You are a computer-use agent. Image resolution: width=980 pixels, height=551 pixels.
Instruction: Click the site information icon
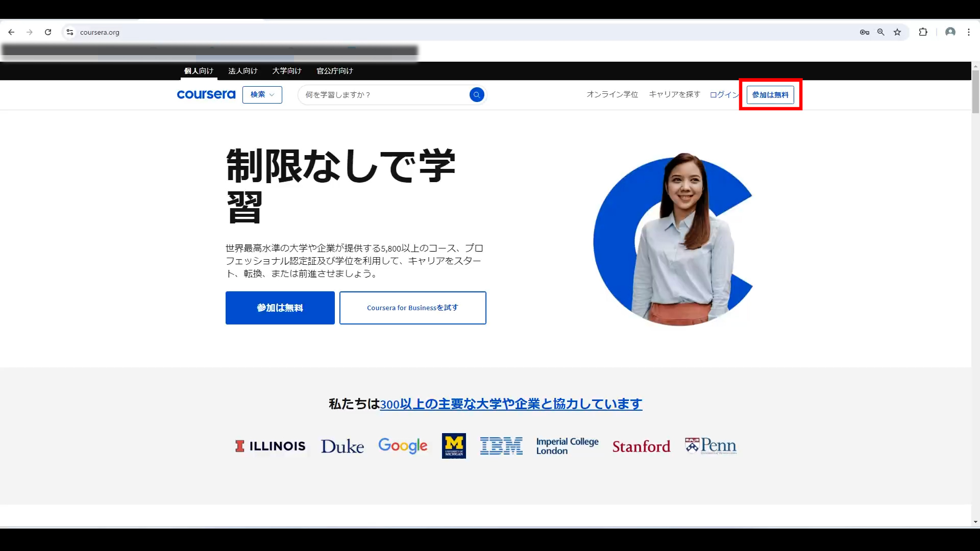[70, 32]
